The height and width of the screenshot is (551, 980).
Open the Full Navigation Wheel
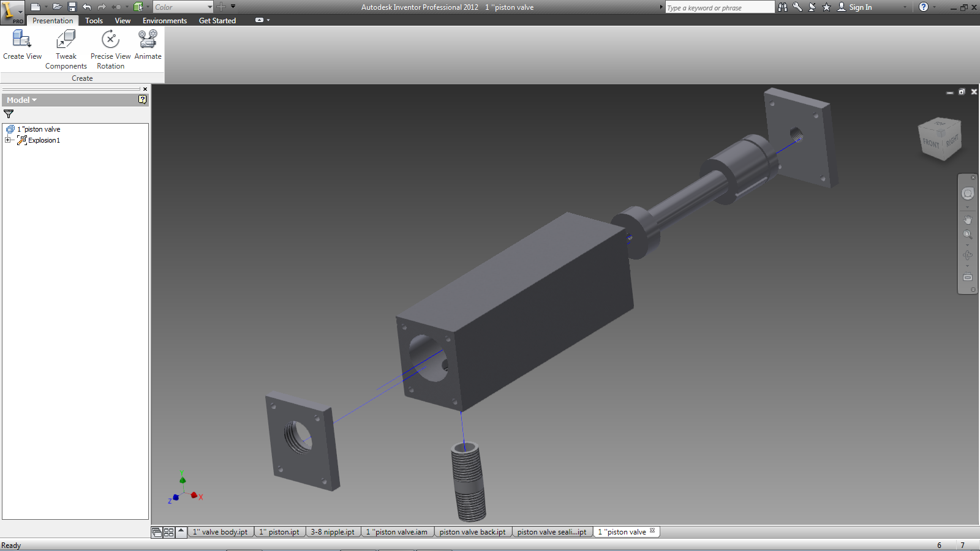tap(968, 193)
